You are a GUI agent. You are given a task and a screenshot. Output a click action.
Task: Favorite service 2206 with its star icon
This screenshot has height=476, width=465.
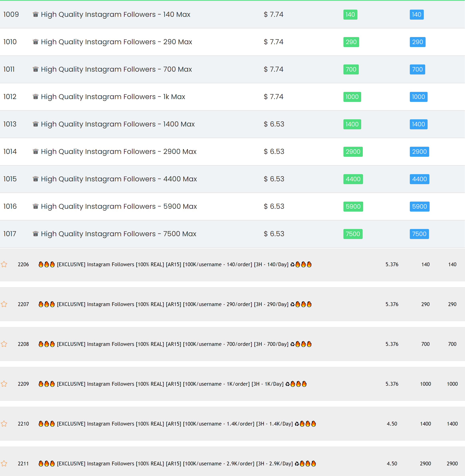[4, 264]
